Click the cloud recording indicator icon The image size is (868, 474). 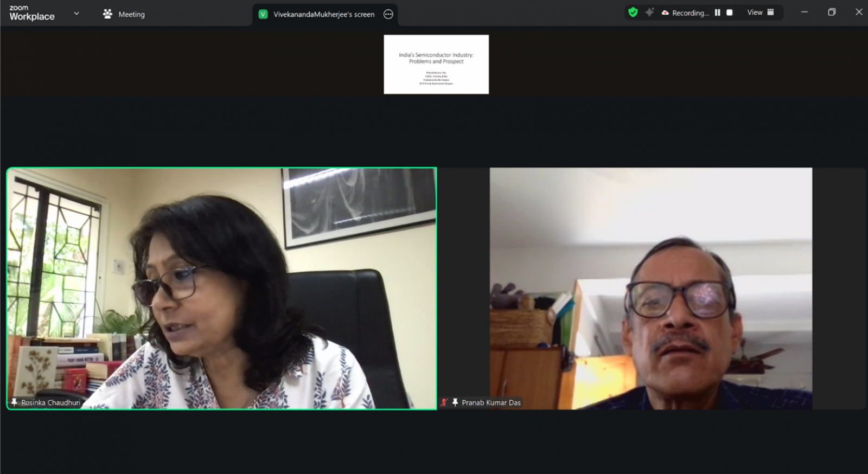(x=665, y=13)
